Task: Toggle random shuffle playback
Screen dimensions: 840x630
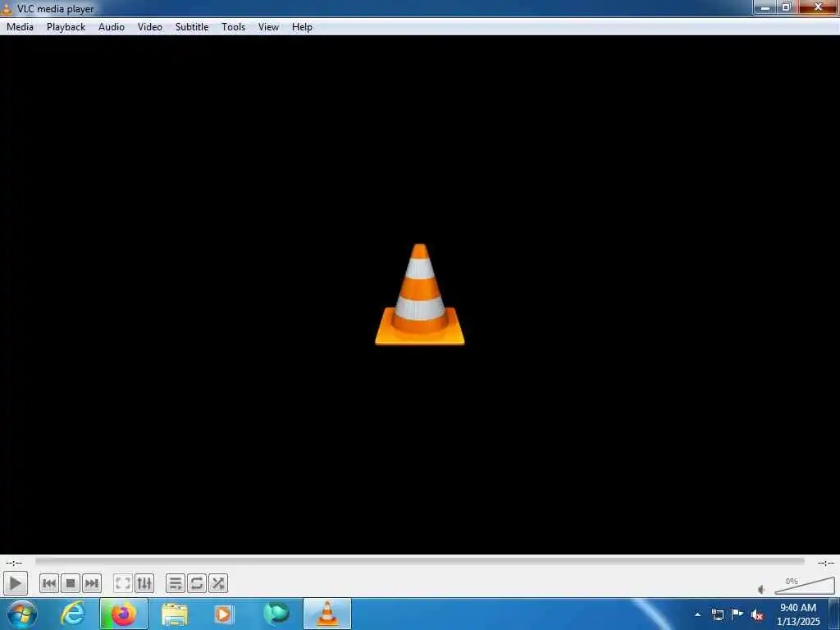Action: point(218,583)
